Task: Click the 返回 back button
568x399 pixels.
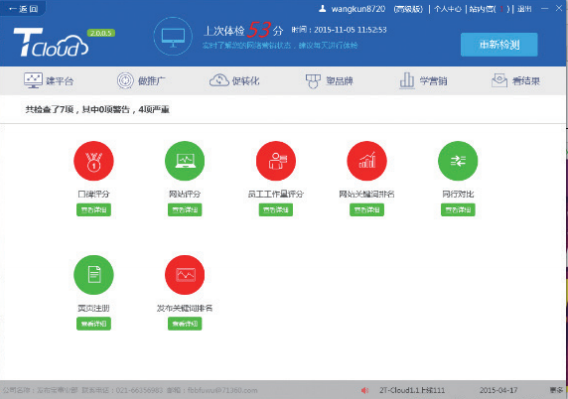Action: [x=23, y=9]
